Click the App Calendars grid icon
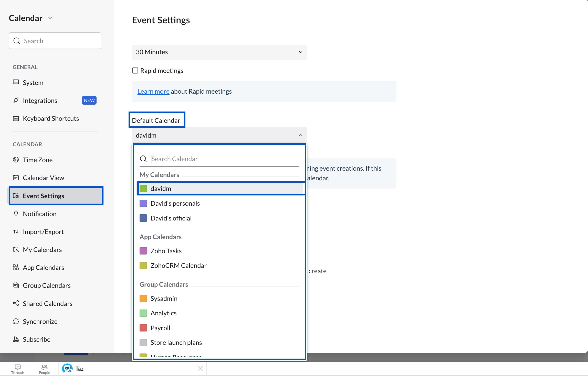The height and width of the screenshot is (376, 588). [x=16, y=267]
